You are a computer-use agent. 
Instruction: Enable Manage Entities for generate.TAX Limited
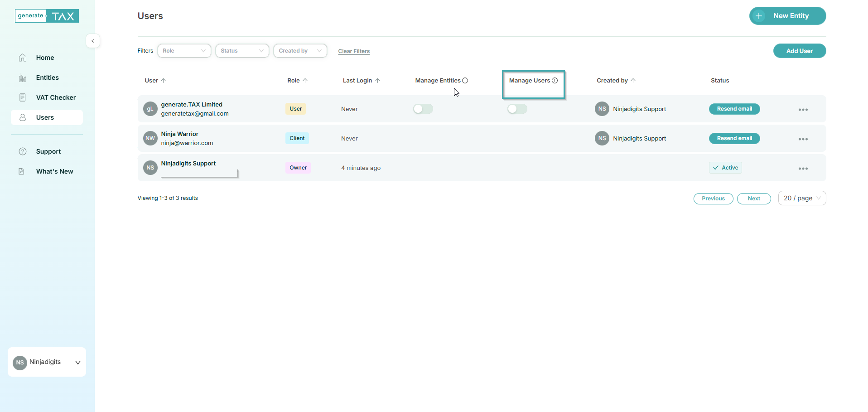423,109
